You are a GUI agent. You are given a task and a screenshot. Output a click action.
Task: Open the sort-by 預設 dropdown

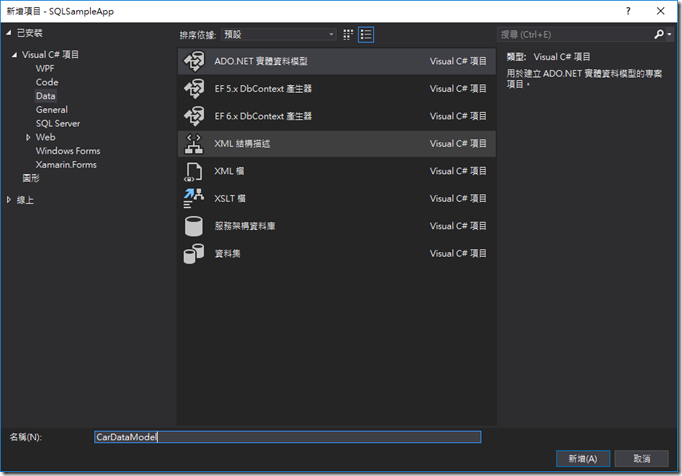point(279,34)
